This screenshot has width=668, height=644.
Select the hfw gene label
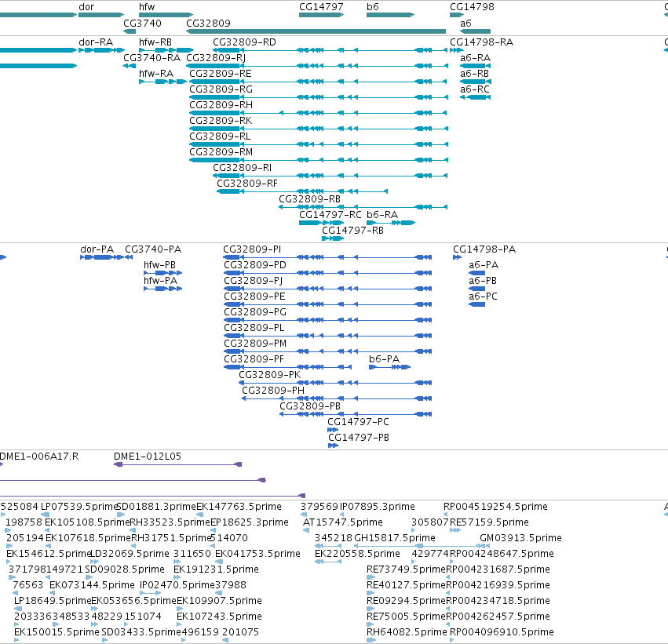click(x=147, y=7)
